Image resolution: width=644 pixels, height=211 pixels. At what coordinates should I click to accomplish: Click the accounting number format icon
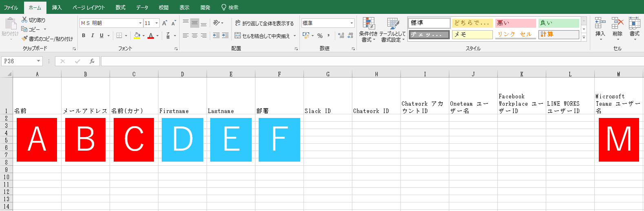306,36
